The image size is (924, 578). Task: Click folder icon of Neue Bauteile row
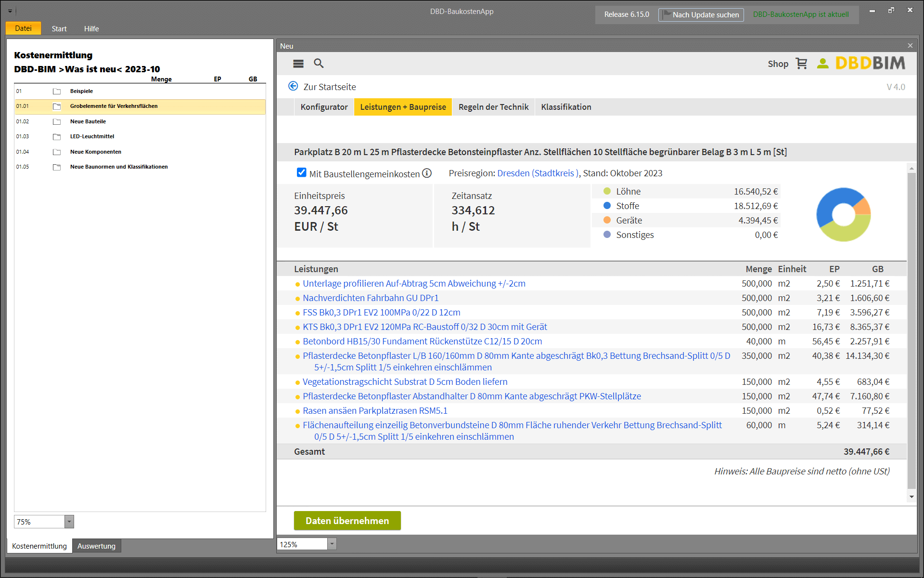[x=57, y=122]
